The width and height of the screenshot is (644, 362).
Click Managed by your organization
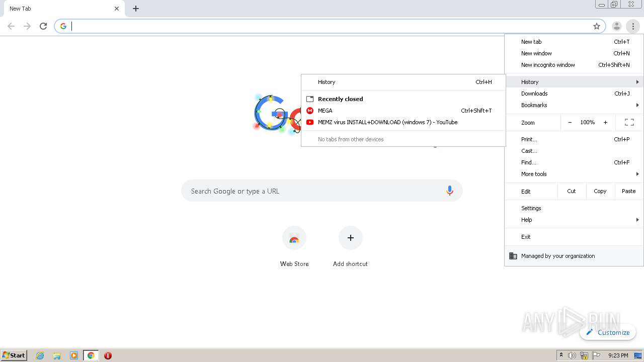(x=574, y=256)
